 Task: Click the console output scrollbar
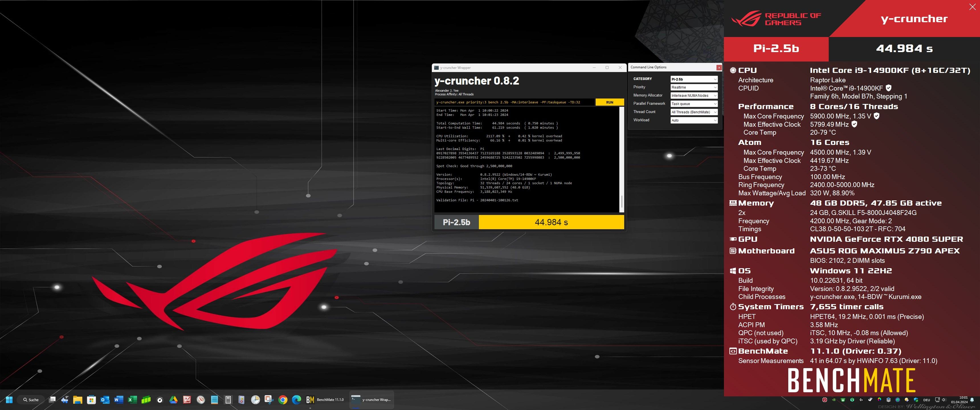click(622, 159)
